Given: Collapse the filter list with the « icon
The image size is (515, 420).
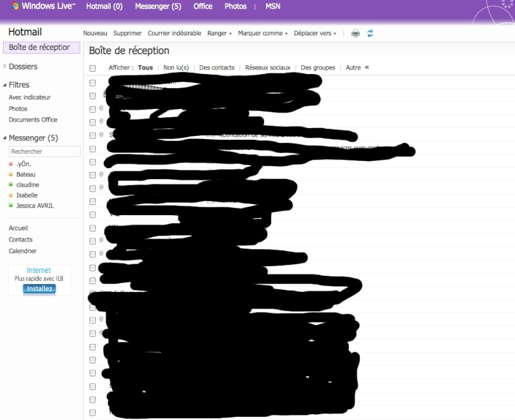Looking at the screenshot, I should point(367,67).
